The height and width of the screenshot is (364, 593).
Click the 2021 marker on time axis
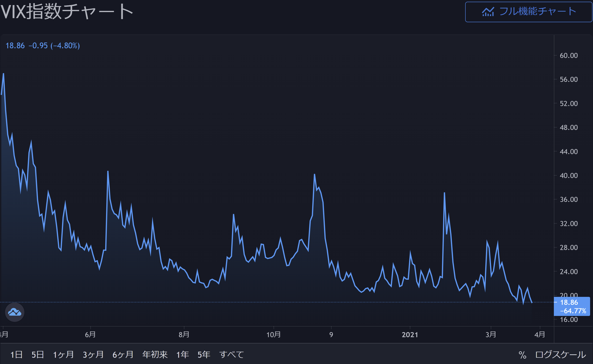410,335
